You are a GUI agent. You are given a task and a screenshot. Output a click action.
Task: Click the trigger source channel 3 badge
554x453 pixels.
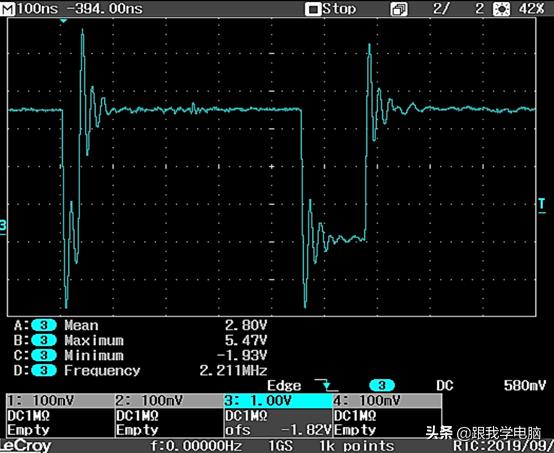[382, 385]
